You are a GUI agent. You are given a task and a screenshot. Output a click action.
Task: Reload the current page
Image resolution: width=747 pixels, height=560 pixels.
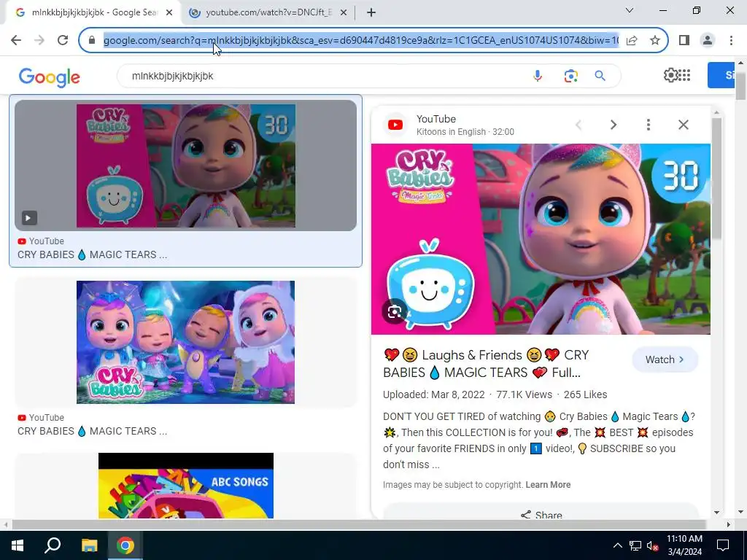coord(63,40)
